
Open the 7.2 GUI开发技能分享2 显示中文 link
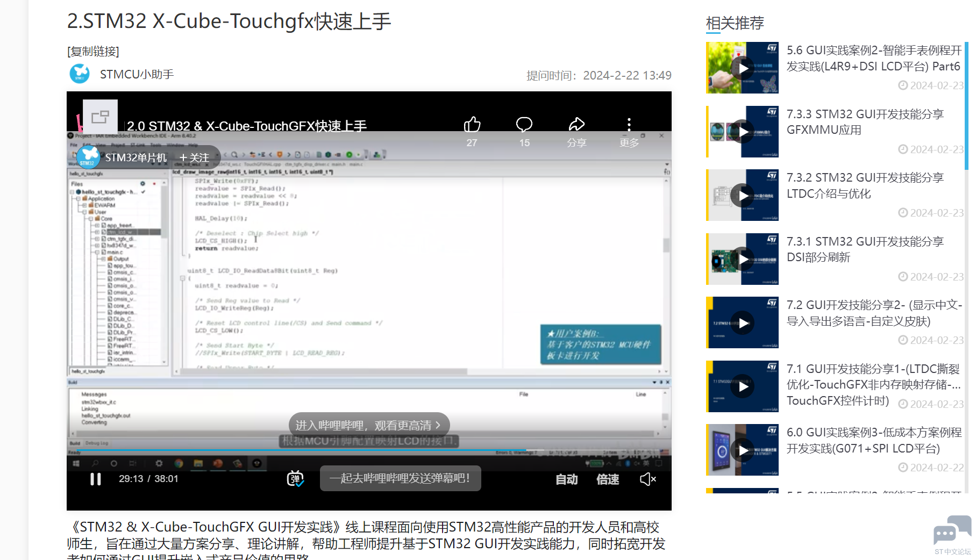[874, 313]
